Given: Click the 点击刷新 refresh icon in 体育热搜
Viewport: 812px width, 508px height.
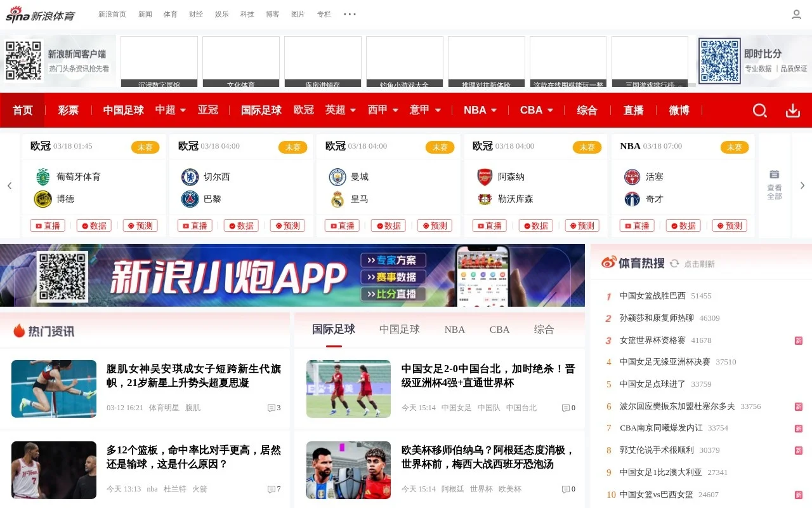Looking at the screenshot, I should click(674, 263).
